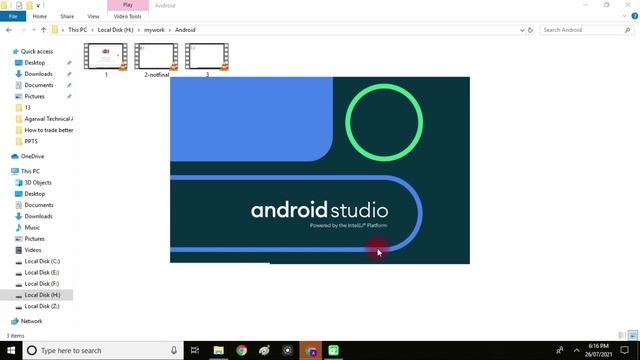Open Pictures under Quick access
The width and height of the screenshot is (640, 360).
pos(34,96)
